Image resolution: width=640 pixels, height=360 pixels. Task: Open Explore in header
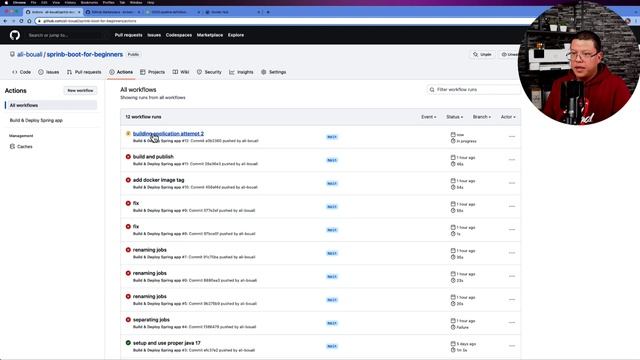236,35
